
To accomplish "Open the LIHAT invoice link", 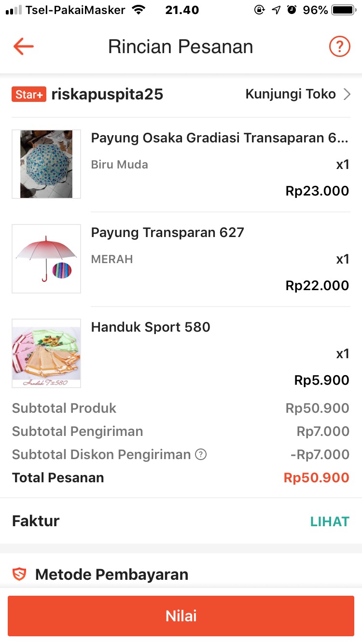I will (330, 521).
